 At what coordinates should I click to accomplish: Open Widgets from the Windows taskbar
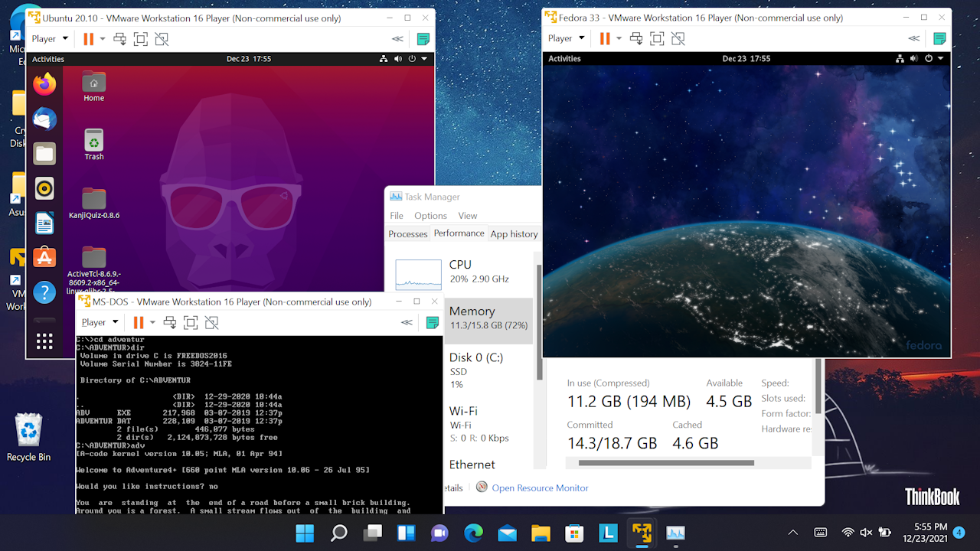pyautogui.click(x=406, y=533)
